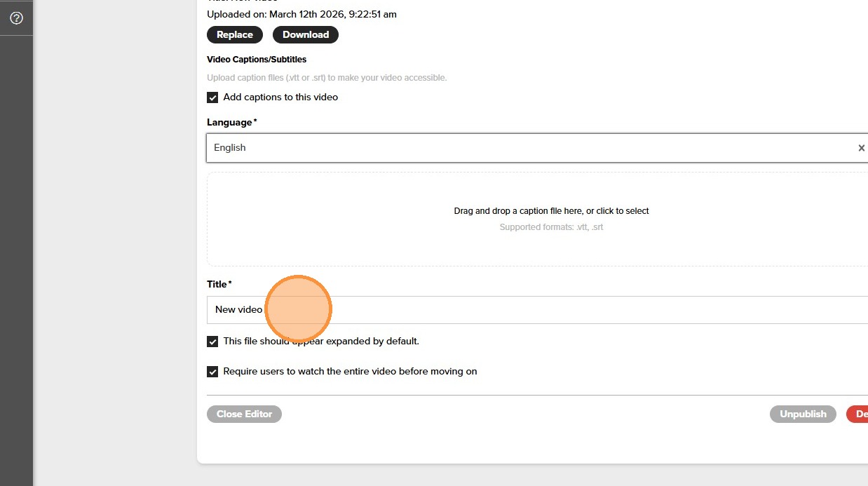Image resolution: width=868 pixels, height=486 pixels.
Task: Unpublish this video item
Action: [x=803, y=414]
